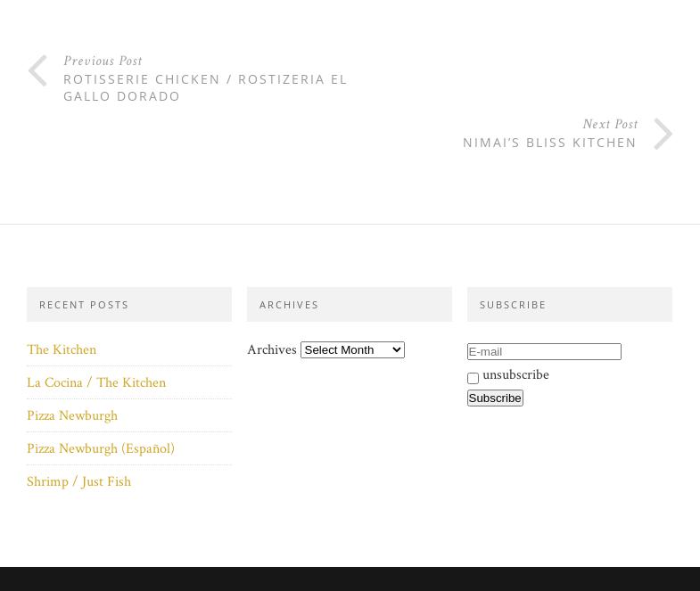Click the next post right arrow icon
Screen dimensions: 700x591
[663, 135]
